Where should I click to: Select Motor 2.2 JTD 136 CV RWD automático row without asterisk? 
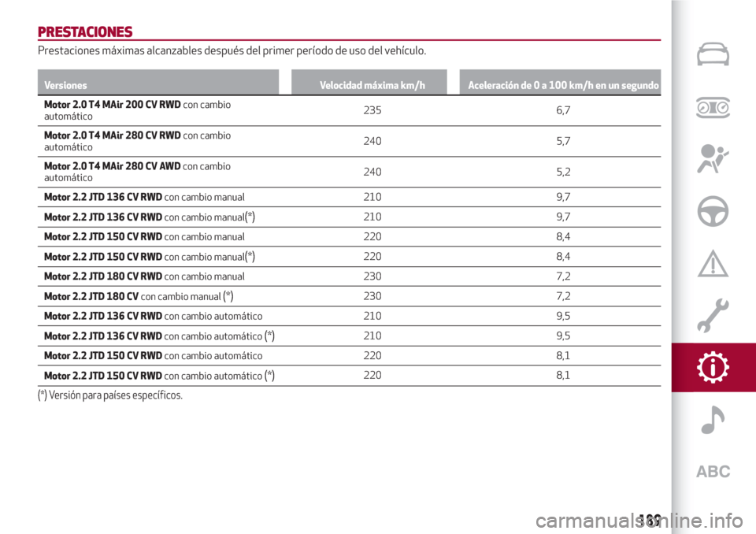349,316
